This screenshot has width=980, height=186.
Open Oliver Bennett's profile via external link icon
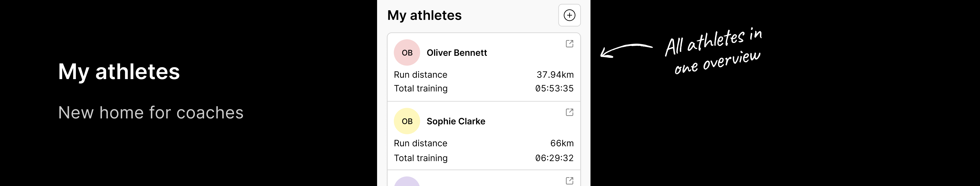(x=569, y=44)
